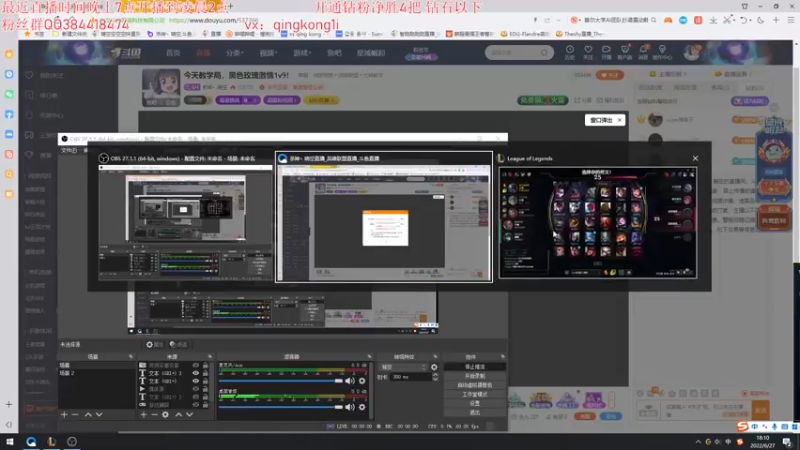Viewport: 800px width, 450px height.
Task: Toggle visibility of the media source row
Action: pos(195,389)
